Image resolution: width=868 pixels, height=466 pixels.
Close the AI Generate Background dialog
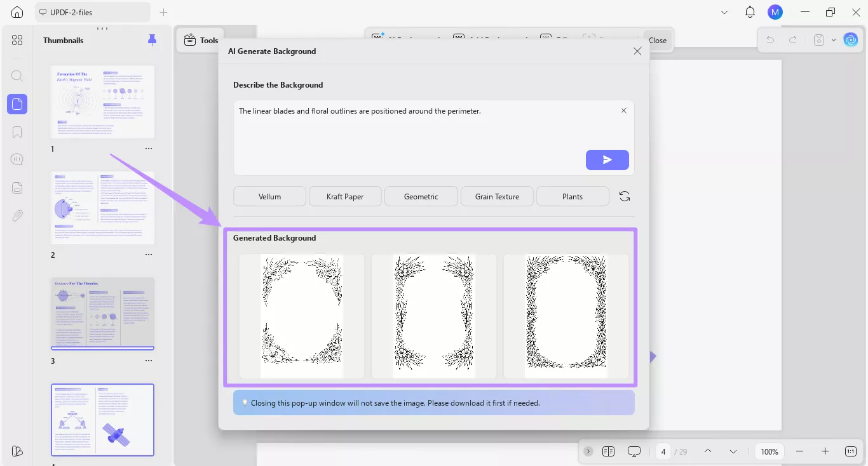coord(637,51)
